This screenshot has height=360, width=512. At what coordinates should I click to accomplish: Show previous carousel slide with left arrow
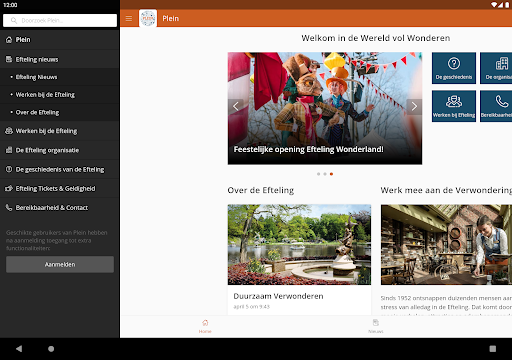pos(236,107)
